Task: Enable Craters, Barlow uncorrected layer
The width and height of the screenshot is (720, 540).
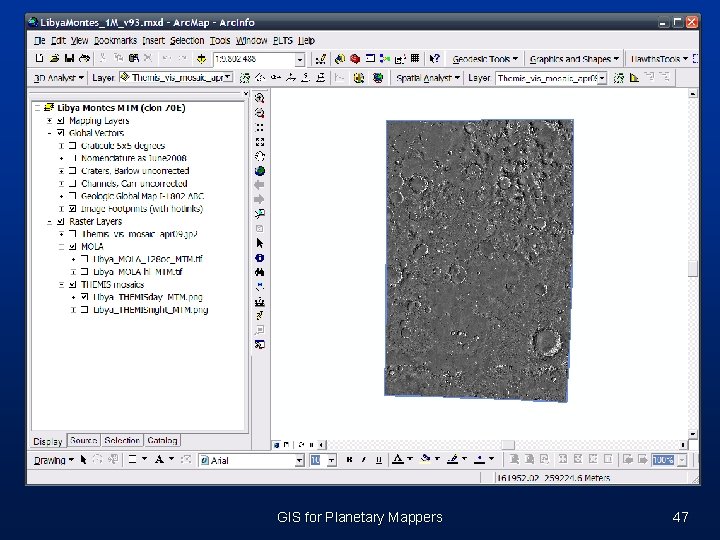Action: [73, 170]
